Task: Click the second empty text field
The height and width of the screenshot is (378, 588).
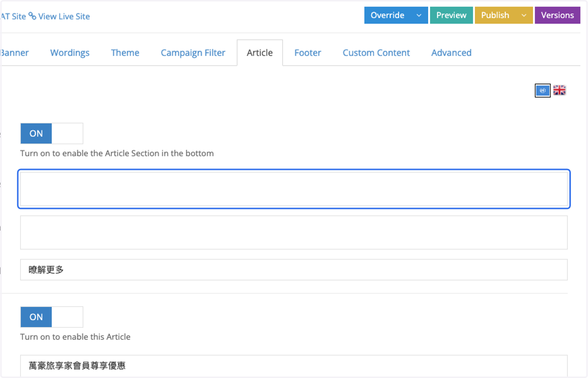Action: (x=294, y=233)
